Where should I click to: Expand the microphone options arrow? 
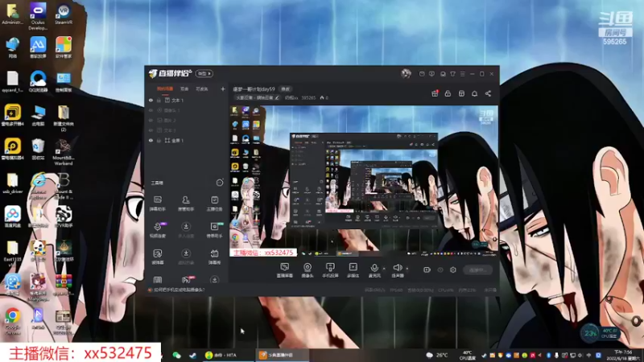coord(384,269)
